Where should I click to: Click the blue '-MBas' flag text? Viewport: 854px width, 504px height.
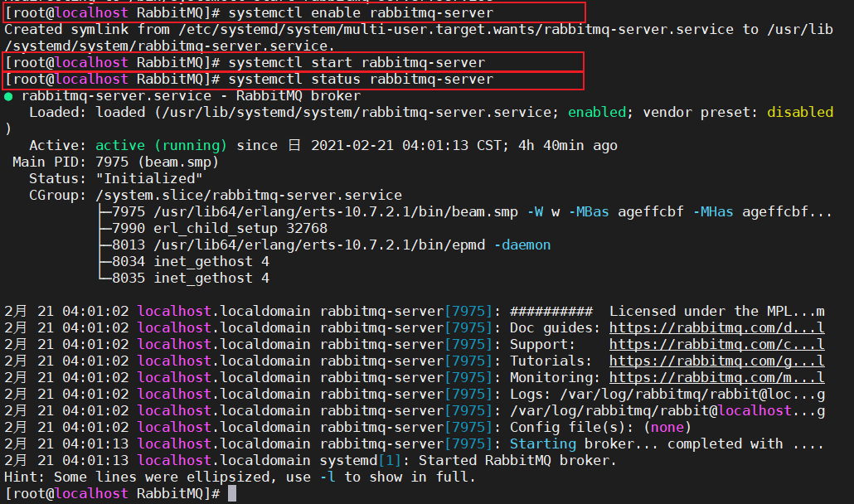coord(589,211)
